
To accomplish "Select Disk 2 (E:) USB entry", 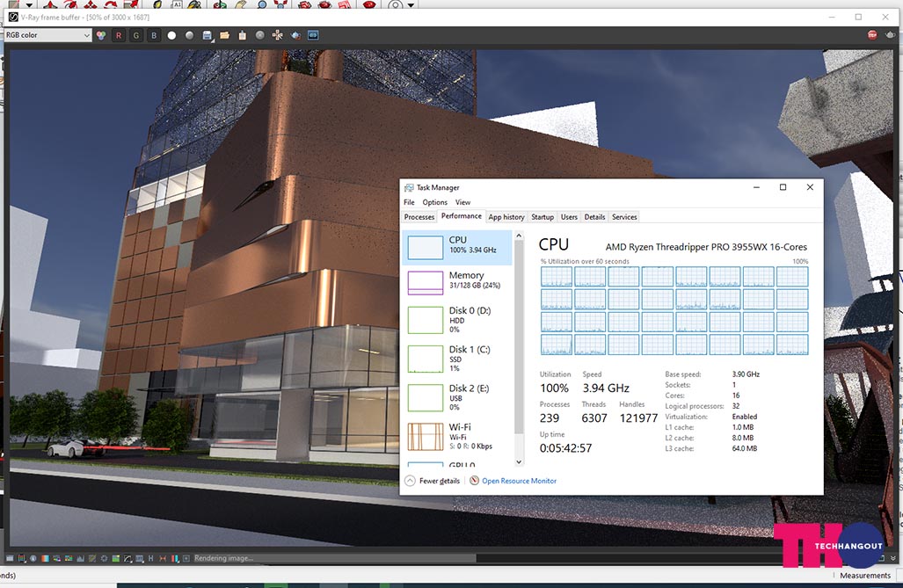I will [456, 397].
